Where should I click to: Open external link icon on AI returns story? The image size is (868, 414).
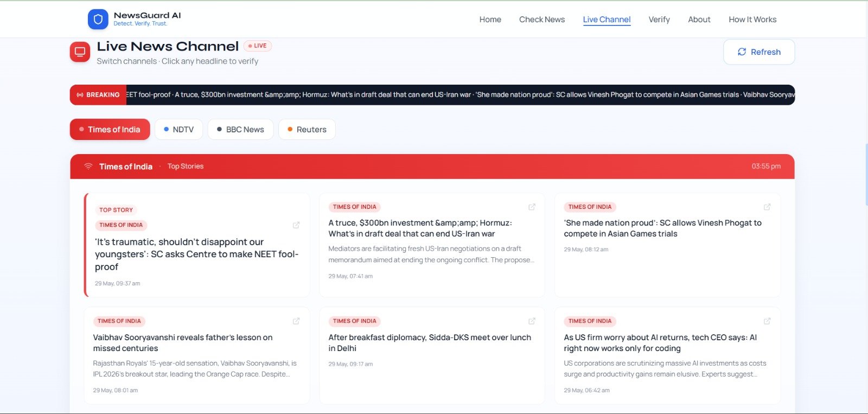[x=767, y=321]
